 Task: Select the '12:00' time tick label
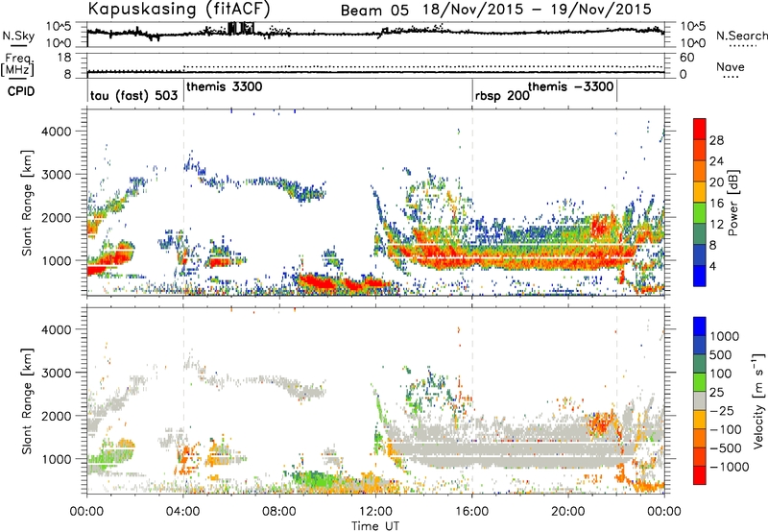(375, 512)
